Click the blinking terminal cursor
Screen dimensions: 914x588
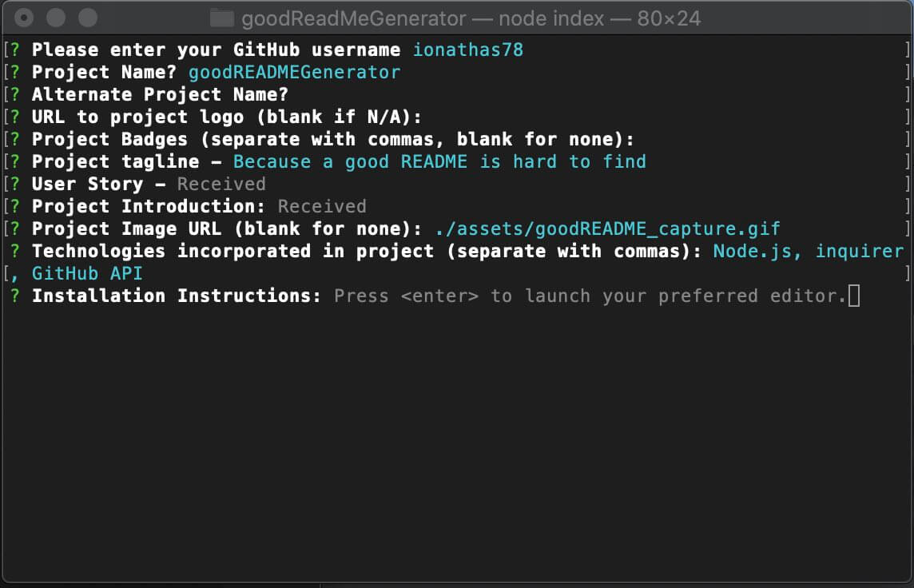(856, 296)
